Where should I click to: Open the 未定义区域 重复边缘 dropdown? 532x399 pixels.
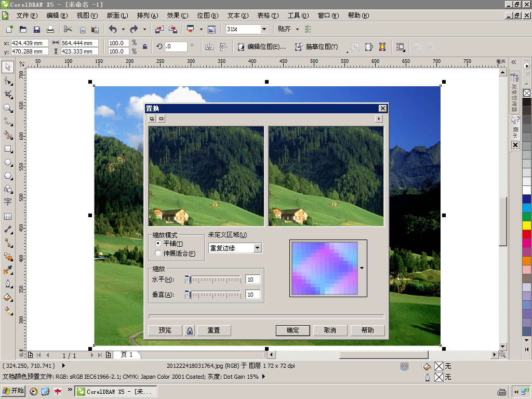[258, 248]
